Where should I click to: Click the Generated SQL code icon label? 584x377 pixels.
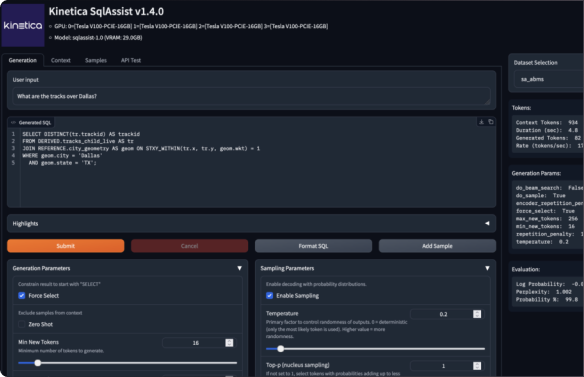31,123
